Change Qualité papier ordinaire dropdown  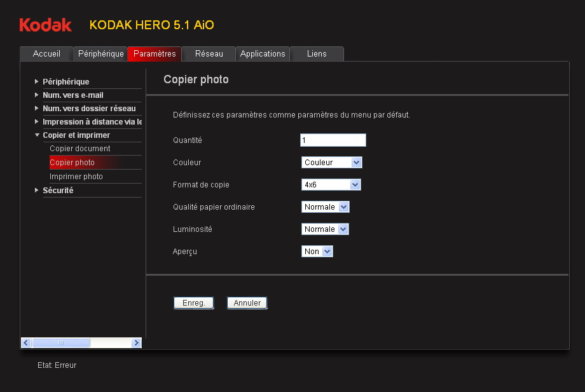(x=325, y=207)
